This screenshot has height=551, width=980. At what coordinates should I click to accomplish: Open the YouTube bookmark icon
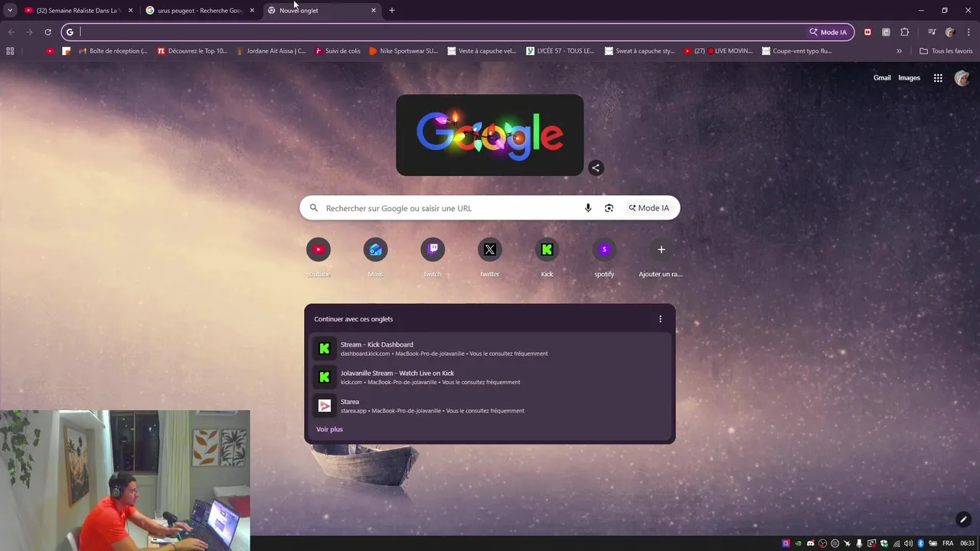click(x=50, y=51)
